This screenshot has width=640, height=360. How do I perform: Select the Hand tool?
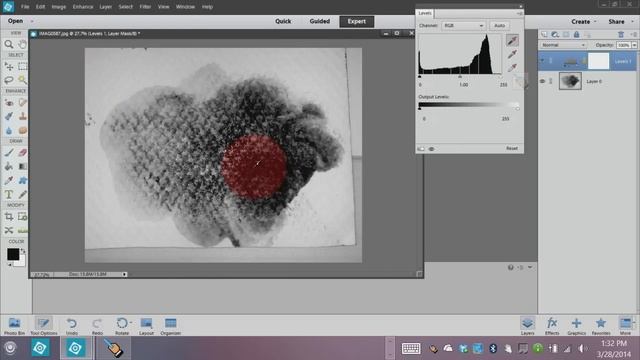click(22, 44)
